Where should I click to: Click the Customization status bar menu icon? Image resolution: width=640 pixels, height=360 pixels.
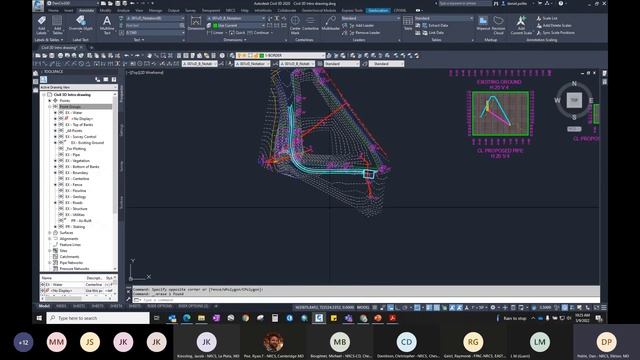coord(604,307)
